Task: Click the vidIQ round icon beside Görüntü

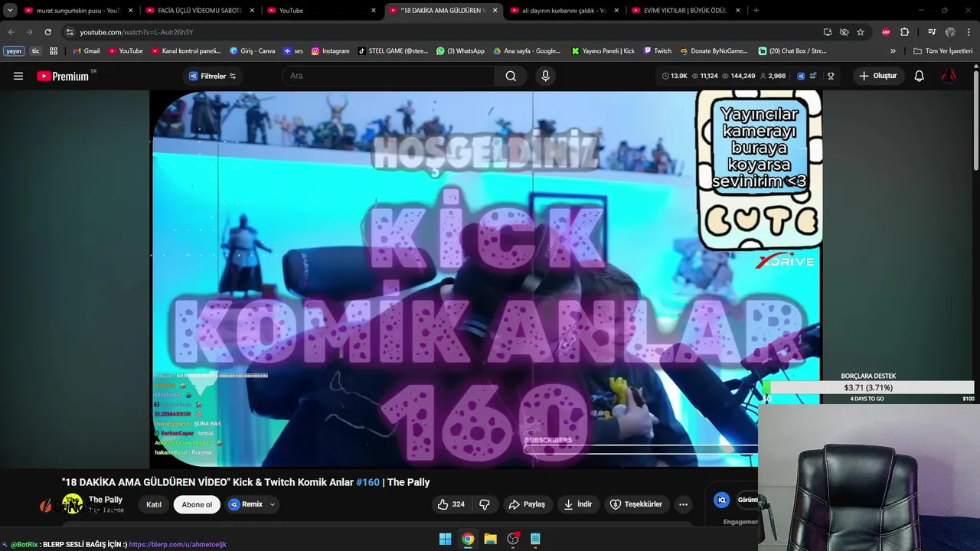Action: (720, 500)
